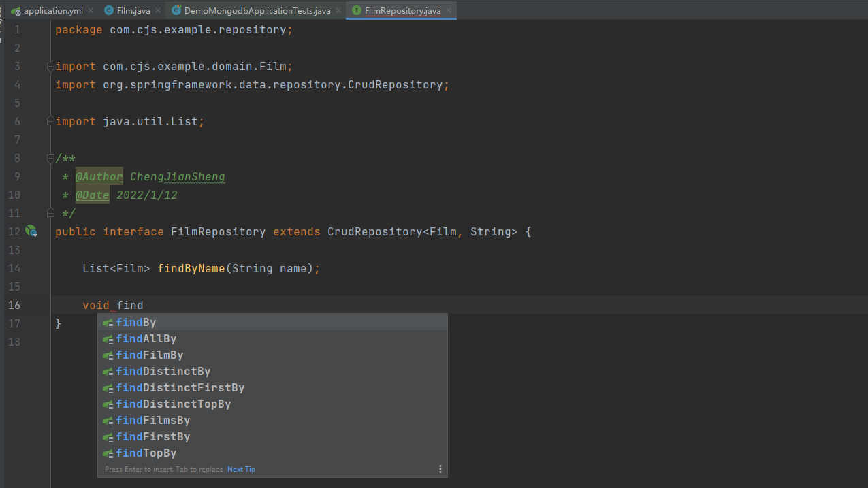The height and width of the screenshot is (488, 868).
Task: Switch to the Film.java tab
Action: pos(133,11)
